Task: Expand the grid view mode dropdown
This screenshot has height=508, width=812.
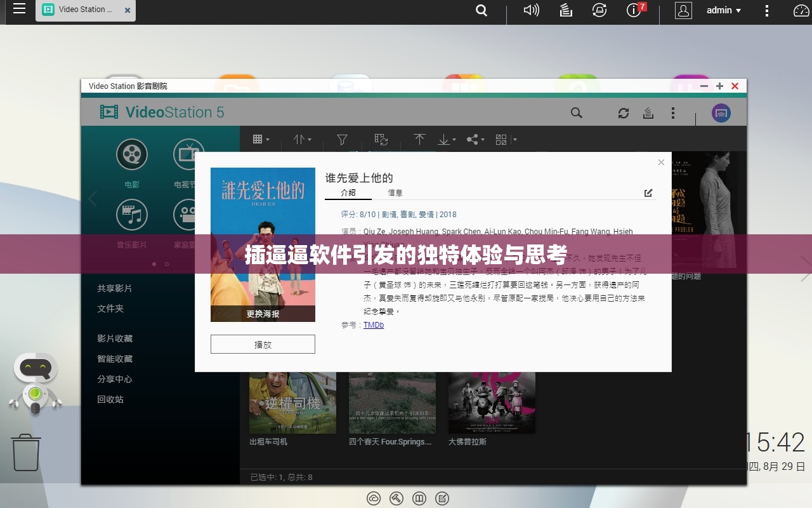Action: [x=261, y=139]
